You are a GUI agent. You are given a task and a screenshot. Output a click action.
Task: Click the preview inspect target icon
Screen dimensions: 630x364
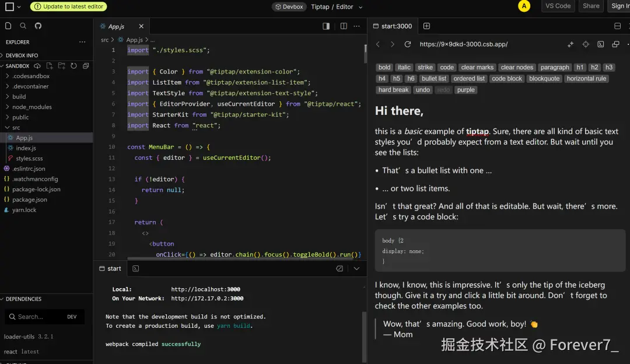click(586, 44)
